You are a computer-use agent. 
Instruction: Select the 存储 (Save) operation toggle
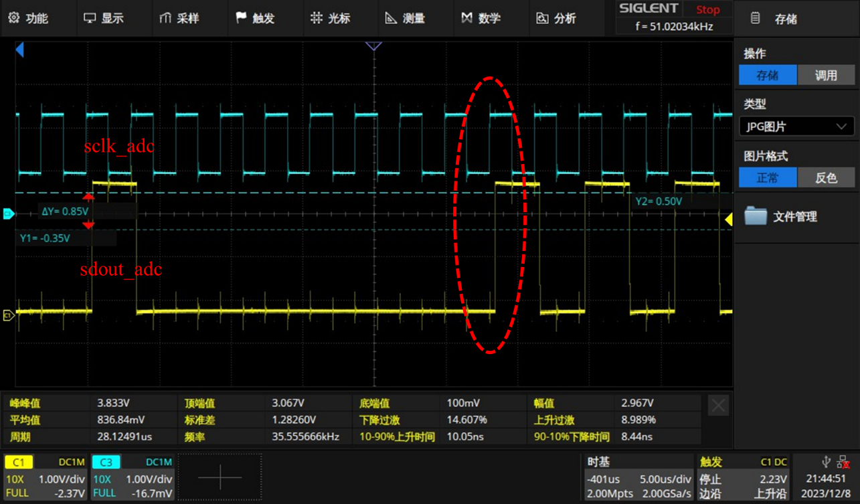click(768, 75)
